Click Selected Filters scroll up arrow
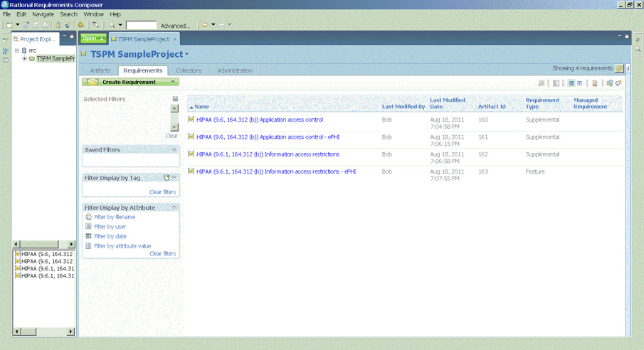The image size is (644, 350). pos(174,108)
